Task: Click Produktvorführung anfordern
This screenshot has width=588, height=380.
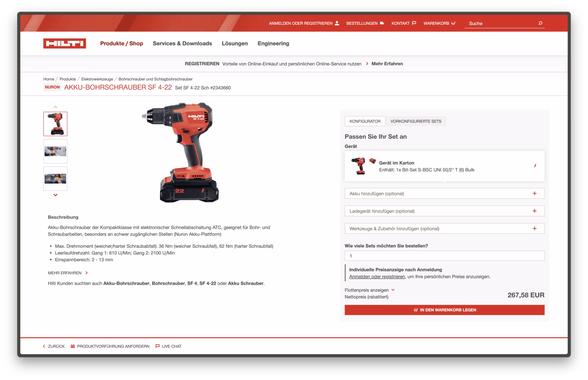Action: (x=110, y=346)
